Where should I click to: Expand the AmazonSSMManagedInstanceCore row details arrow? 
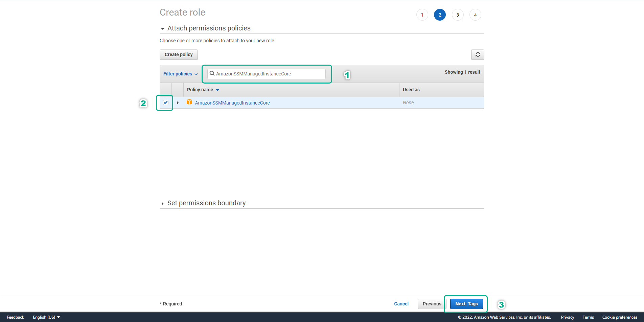(x=178, y=103)
